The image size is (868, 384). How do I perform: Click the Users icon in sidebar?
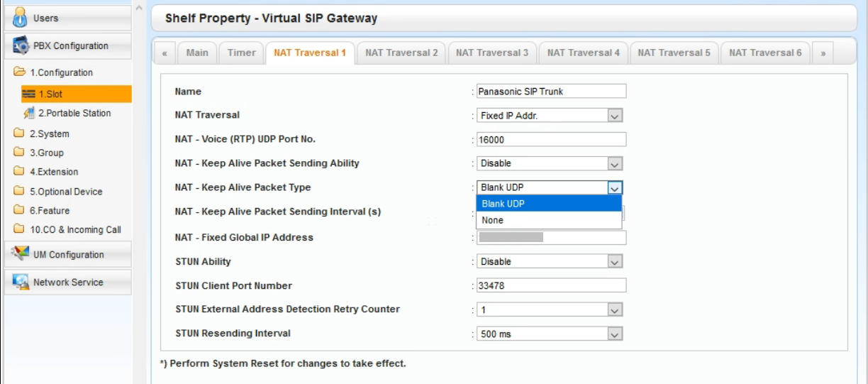click(20, 17)
